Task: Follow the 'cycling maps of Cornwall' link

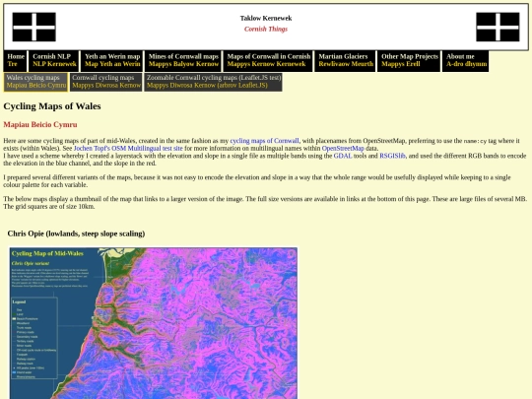Action: [x=265, y=141]
